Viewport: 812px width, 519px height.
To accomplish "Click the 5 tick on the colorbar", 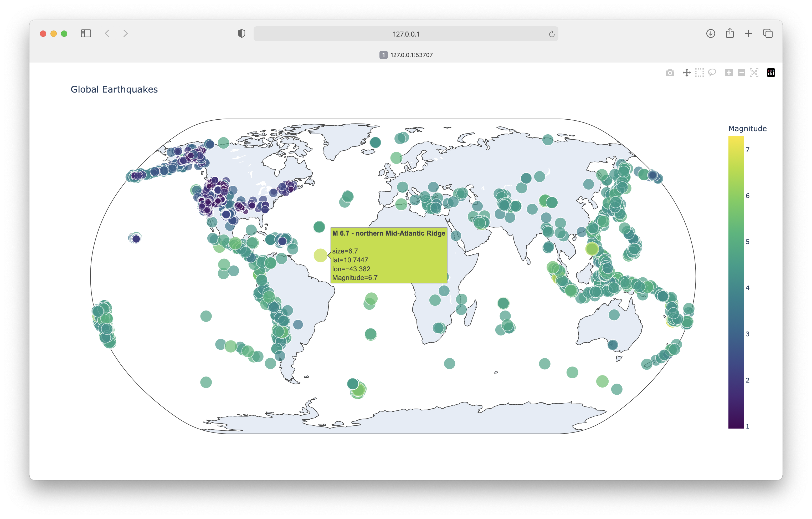I will pyautogui.click(x=748, y=242).
